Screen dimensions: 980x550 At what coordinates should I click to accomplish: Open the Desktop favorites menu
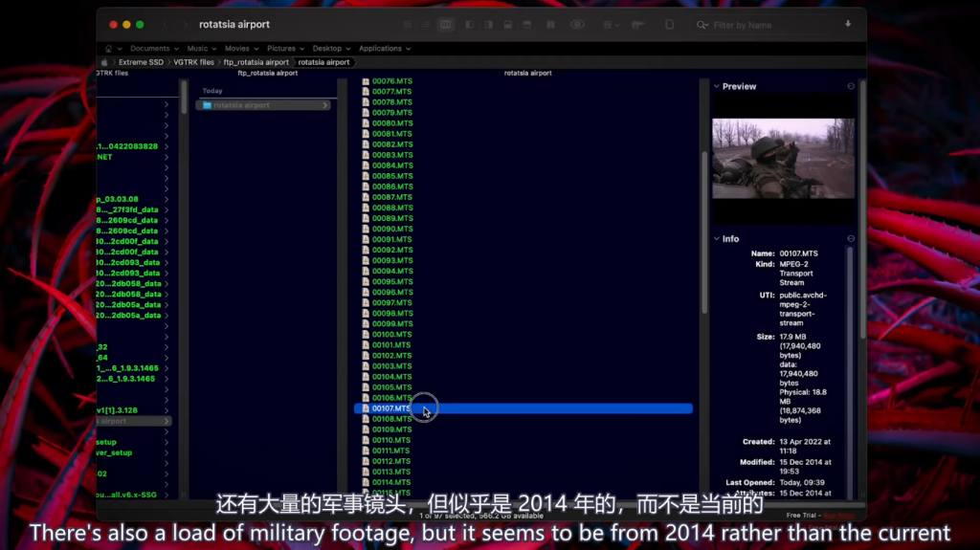point(332,48)
